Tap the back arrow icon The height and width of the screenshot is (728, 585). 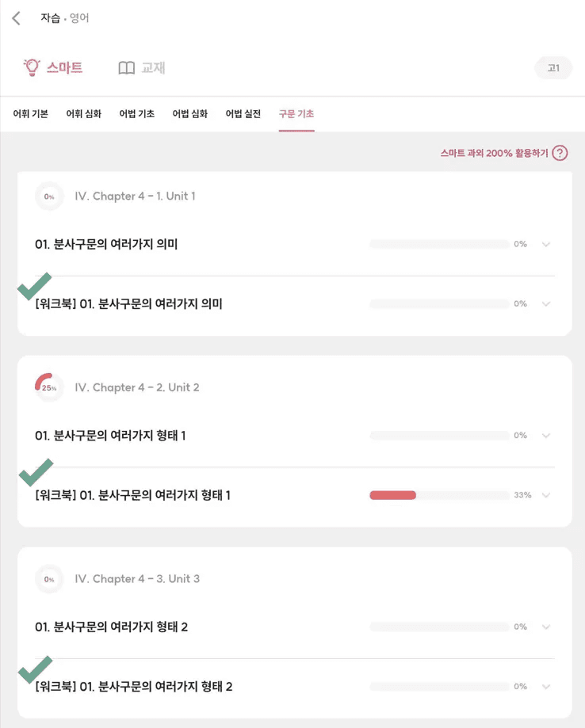coord(17,18)
